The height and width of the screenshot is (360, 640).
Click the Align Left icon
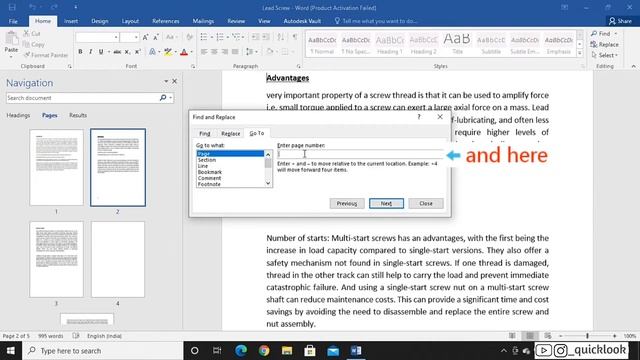tap(204, 52)
